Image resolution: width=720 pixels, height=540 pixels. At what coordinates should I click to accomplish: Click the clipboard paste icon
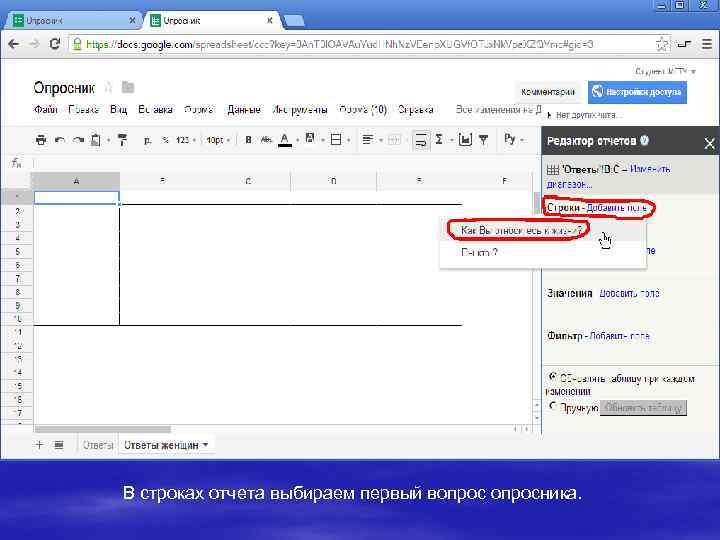point(96,140)
